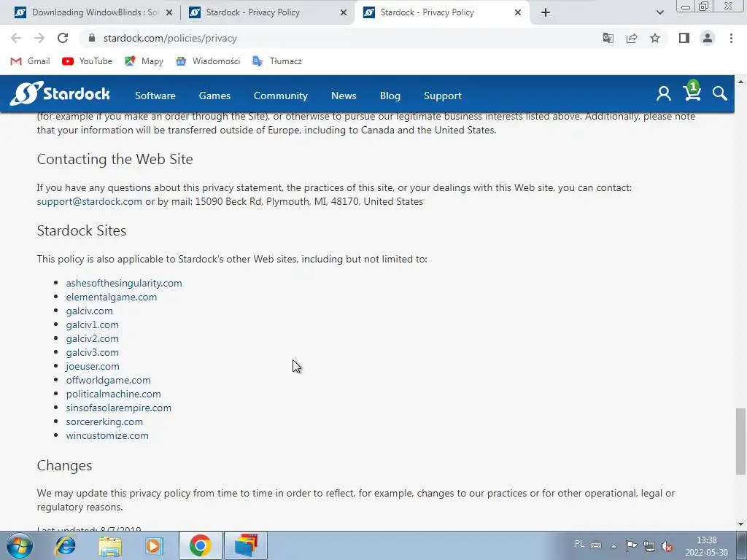
Task: Open the elementalgame.com link
Action: [x=112, y=297]
